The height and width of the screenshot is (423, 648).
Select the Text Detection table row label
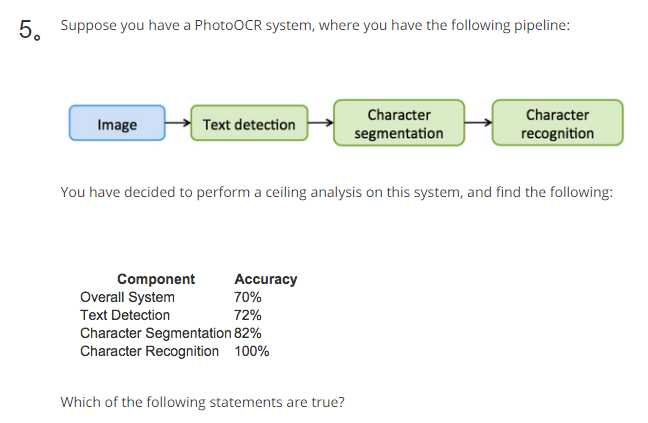(x=125, y=315)
